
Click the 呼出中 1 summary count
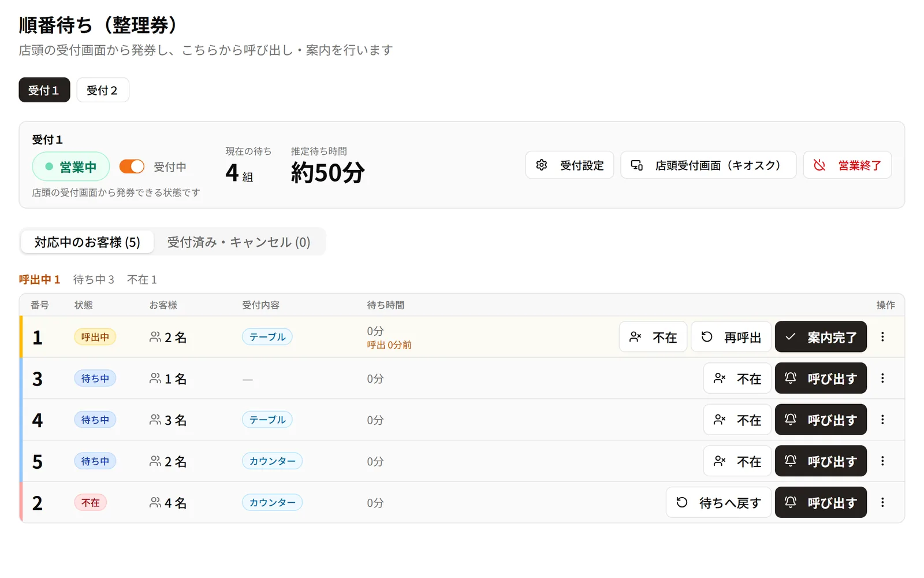tap(39, 280)
